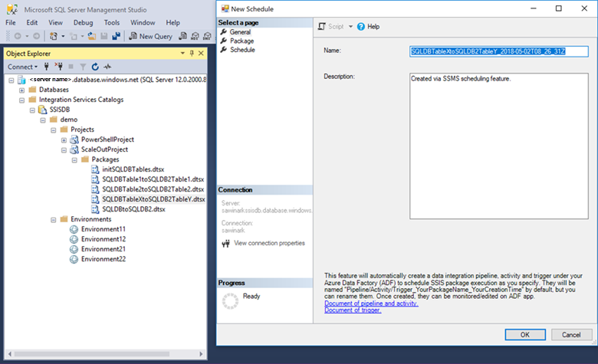Viewport: 598px width, 364px height.
Task: Click the MDX query toolbar icon
Action: click(195, 36)
